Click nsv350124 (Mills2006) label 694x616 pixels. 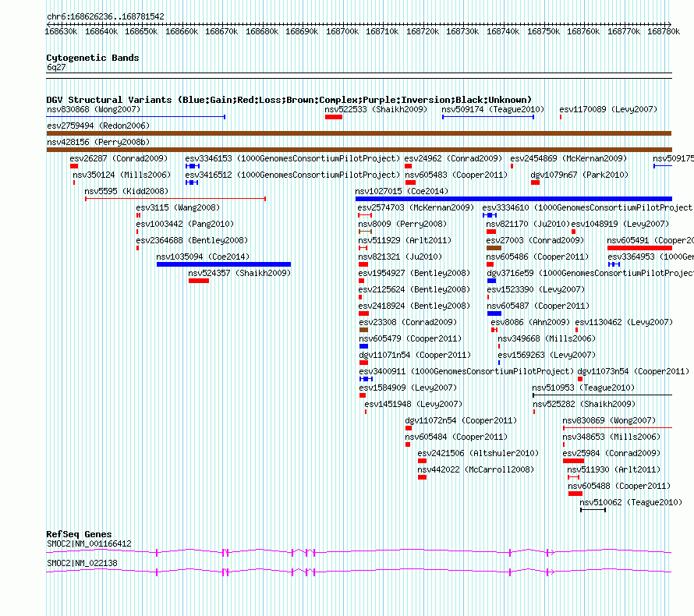(x=122, y=175)
